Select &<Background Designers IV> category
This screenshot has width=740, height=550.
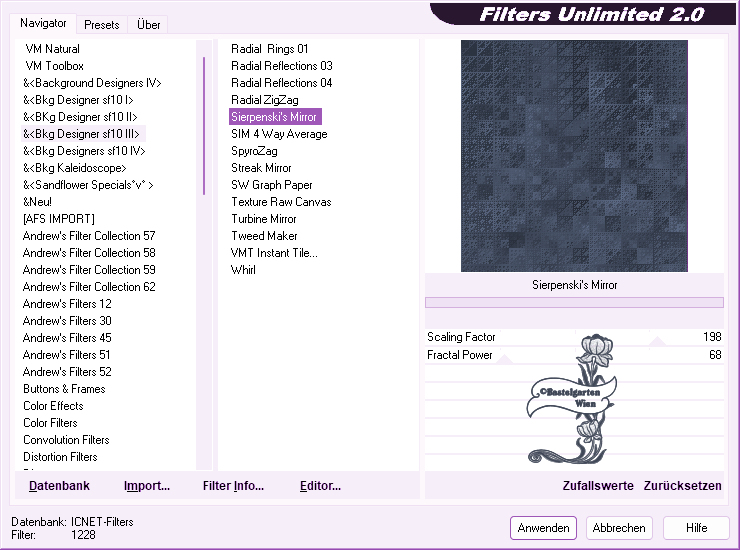(x=92, y=83)
